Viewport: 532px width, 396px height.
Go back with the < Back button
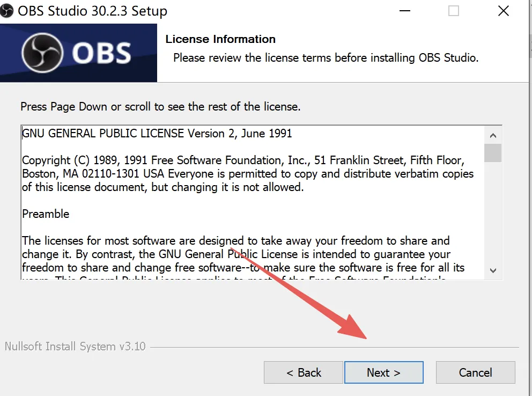click(x=304, y=372)
